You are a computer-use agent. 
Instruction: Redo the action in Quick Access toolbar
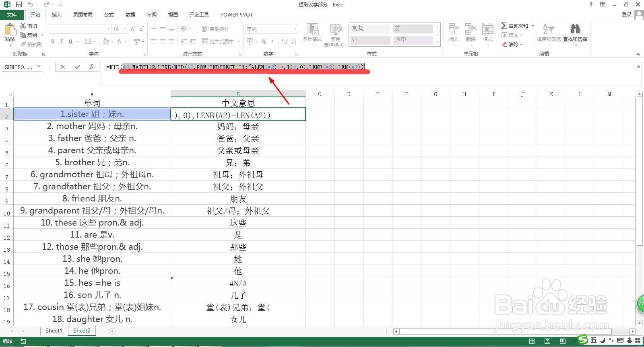point(46,4)
